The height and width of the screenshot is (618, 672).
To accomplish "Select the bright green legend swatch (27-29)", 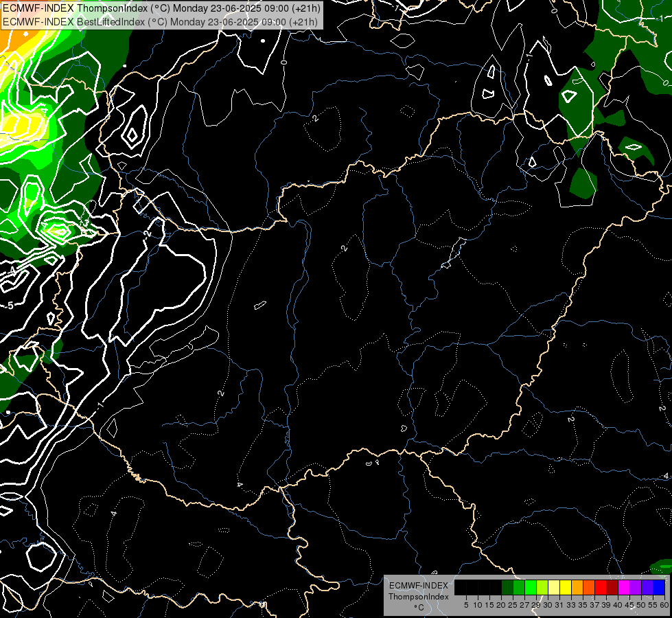I will pos(531,587).
